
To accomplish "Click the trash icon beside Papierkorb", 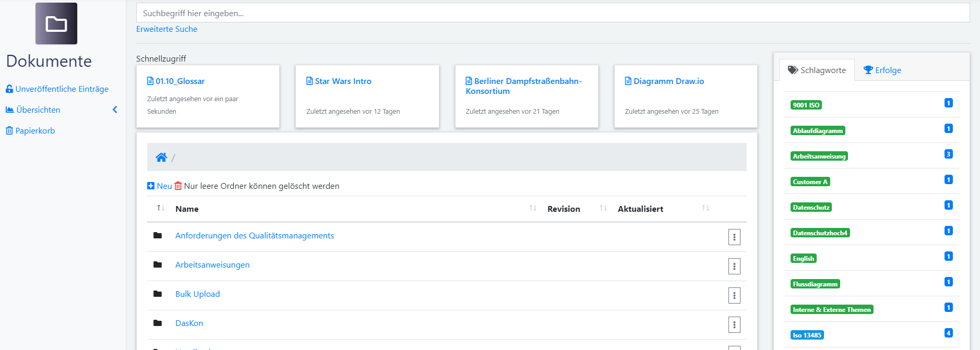I will pyautogui.click(x=9, y=130).
